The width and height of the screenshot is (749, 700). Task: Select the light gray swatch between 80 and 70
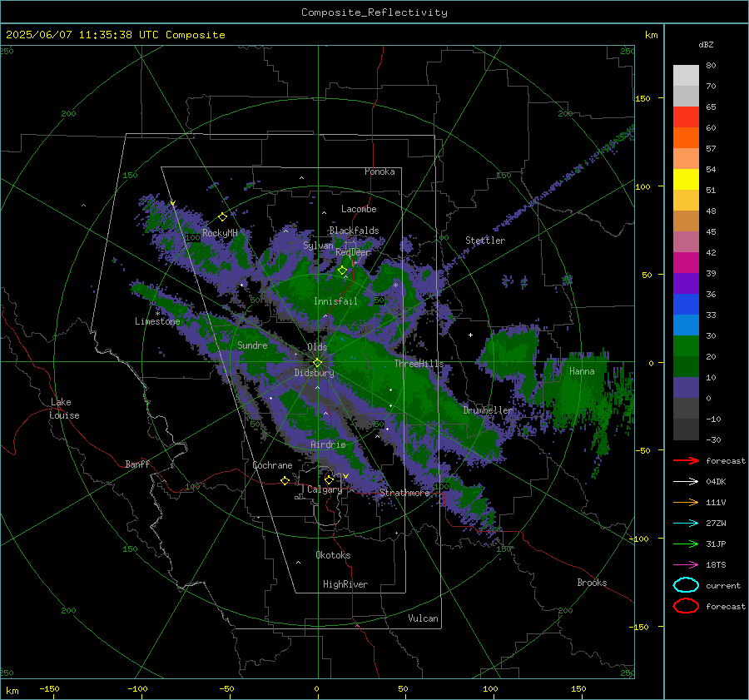coord(686,76)
